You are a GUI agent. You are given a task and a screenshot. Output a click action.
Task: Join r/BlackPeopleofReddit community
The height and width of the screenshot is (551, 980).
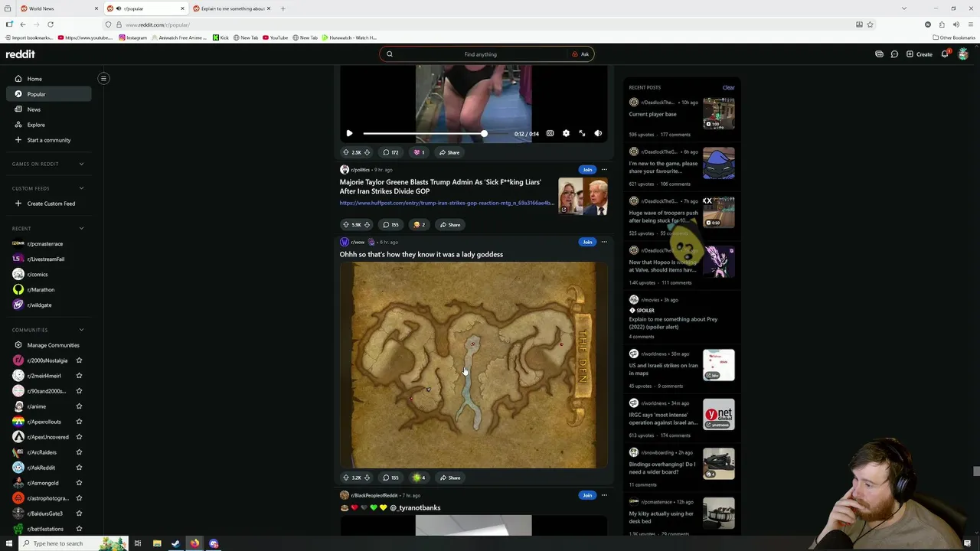pyautogui.click(x=587, y=495)
